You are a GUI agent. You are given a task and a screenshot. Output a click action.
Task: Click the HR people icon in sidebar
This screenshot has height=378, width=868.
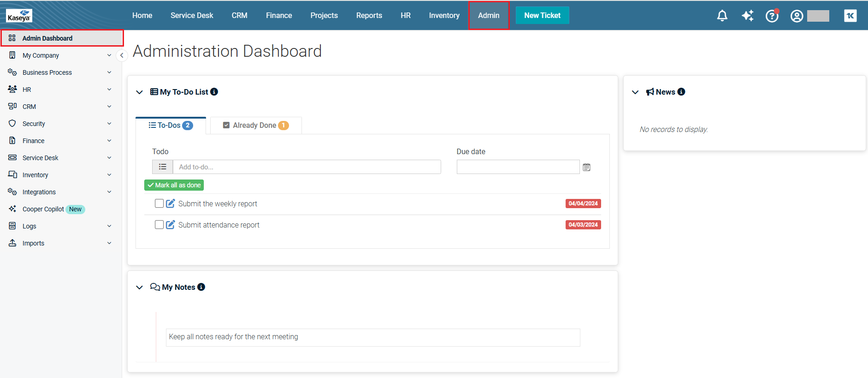click(12, 90)
